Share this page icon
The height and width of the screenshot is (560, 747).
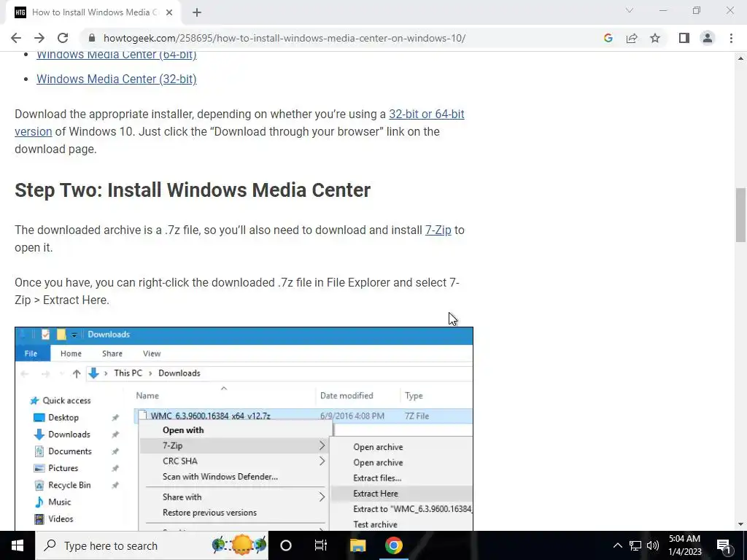click(632, 38)
